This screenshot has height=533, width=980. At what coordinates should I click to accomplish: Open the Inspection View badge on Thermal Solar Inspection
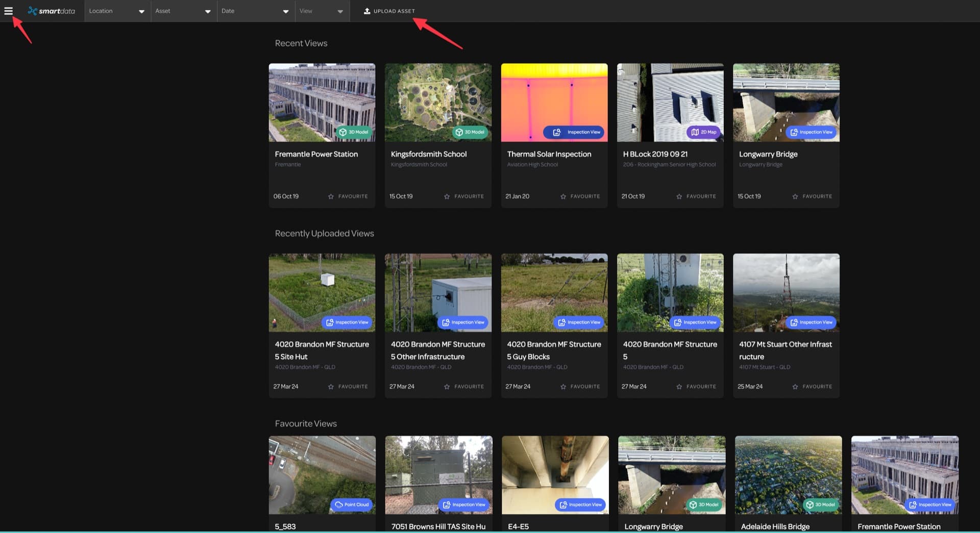tap(574, 132)
